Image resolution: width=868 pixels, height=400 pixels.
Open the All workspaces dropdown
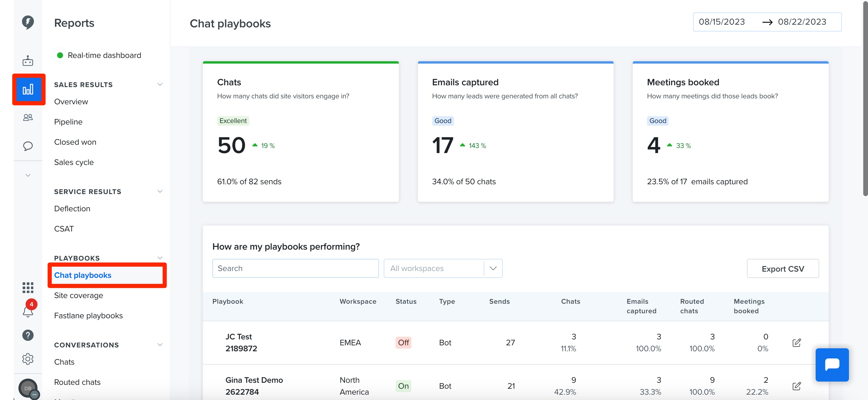click(x=443, y=268)
